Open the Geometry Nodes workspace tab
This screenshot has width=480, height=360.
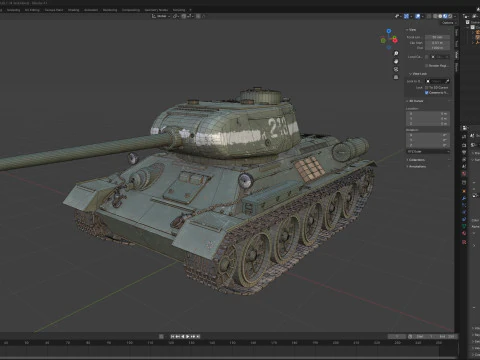[x=156, y=10]
